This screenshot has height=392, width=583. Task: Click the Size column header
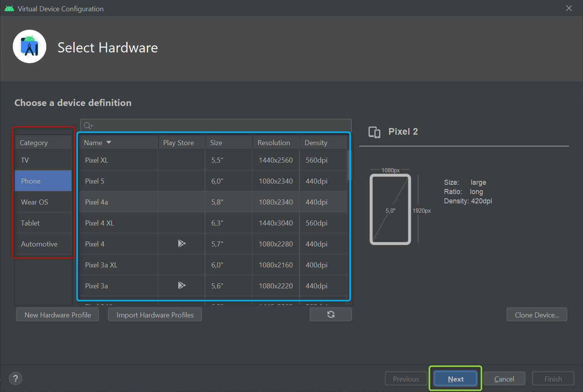coord(229,142)
